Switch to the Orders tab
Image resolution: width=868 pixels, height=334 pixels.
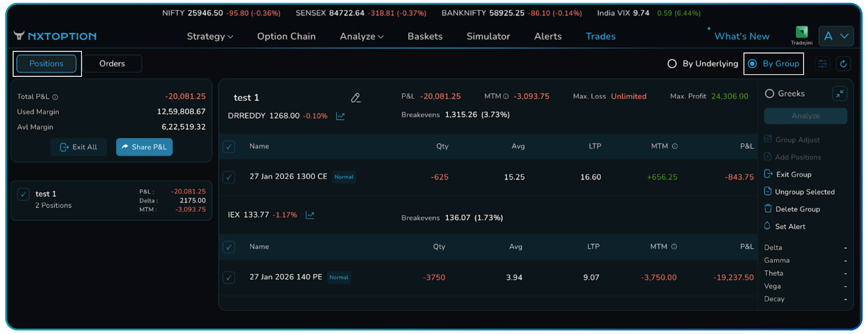coord(112,63)
